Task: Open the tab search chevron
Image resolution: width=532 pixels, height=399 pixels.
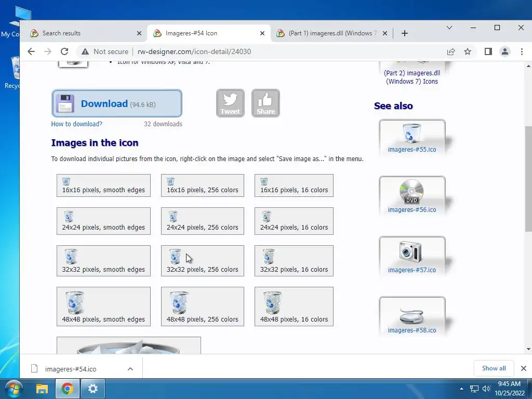Action: click(x=449, y=28)
